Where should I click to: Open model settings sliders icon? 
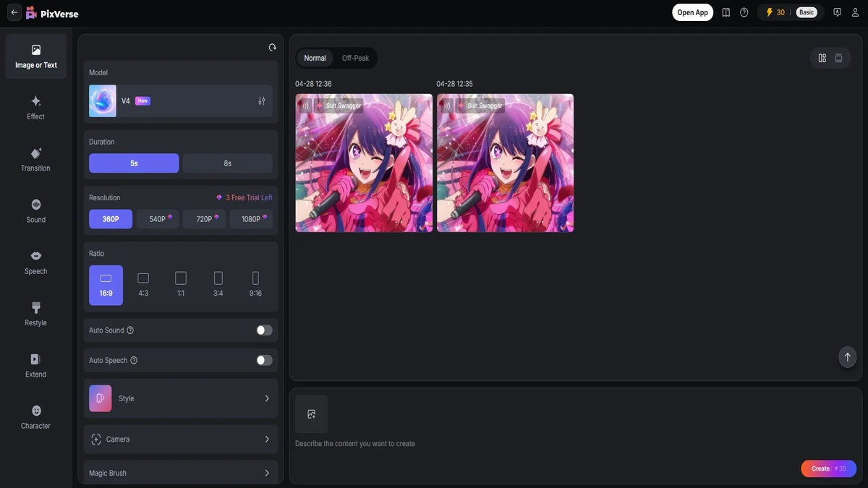pyautogui.click(x=262, y=101)
